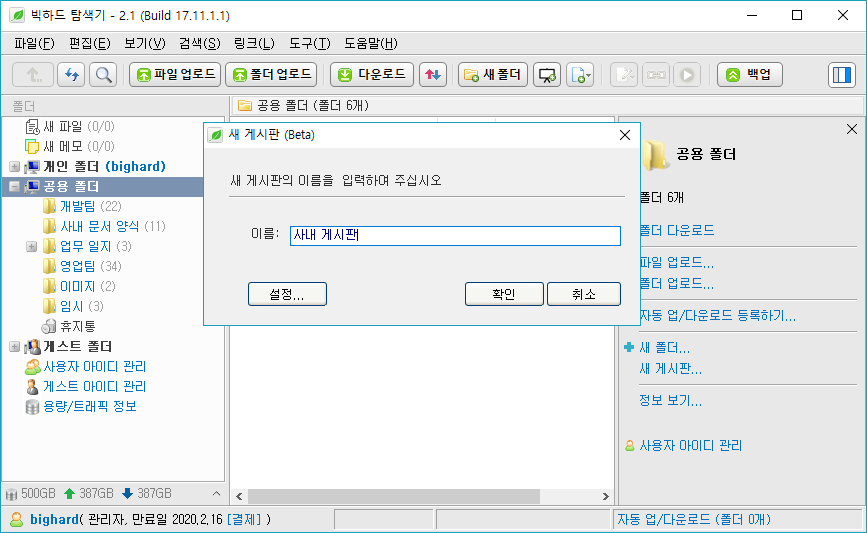Click the 폴더 업로드 toolbar button
This screenshot has width=867, height=533.
[x=271, y=75]
